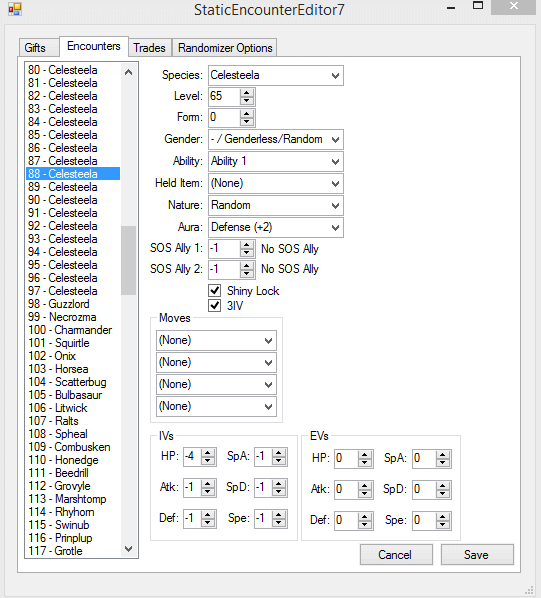The height and width of the screenshot is (598, 541).
Task: Increase the Def IV with up arrow
Action: (x=208, y=515)
